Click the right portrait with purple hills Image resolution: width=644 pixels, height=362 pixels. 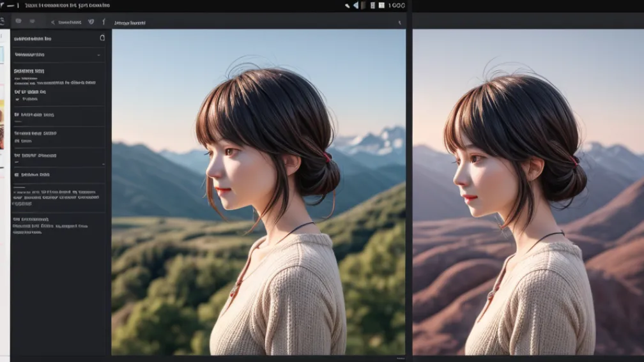click(528, 192)
